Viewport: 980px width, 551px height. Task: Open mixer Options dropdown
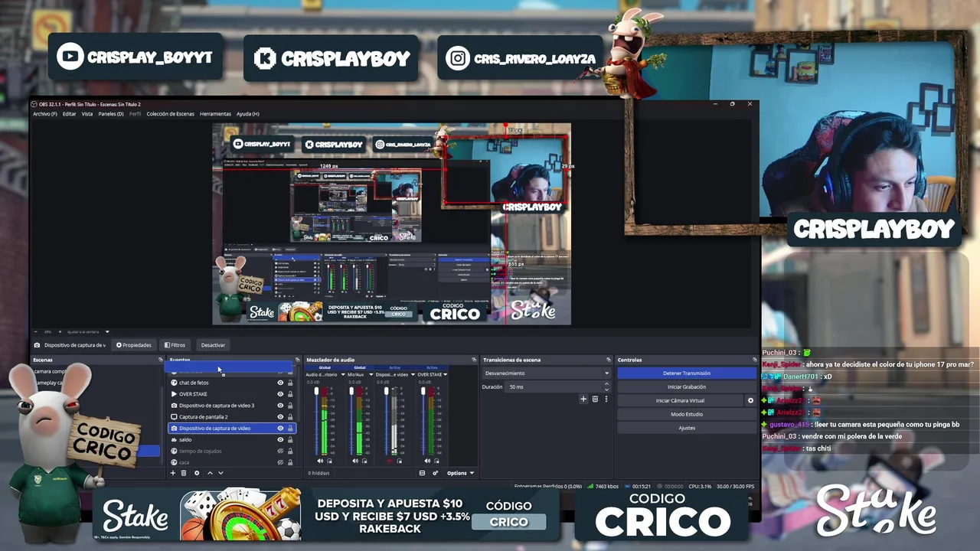click(x=460, y=473)
